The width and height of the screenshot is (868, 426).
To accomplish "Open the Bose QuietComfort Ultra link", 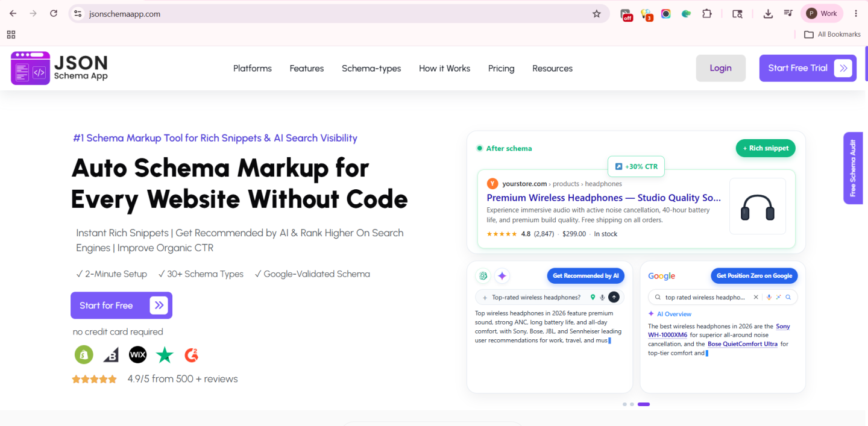I will click(x=743, y=344).
